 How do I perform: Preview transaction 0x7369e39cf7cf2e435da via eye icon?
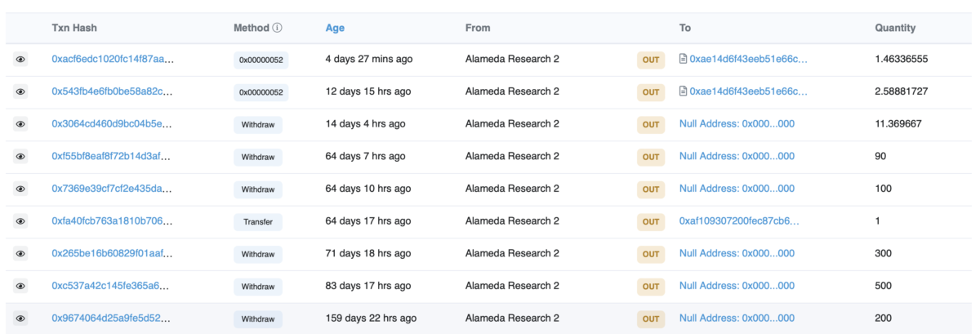20,189
